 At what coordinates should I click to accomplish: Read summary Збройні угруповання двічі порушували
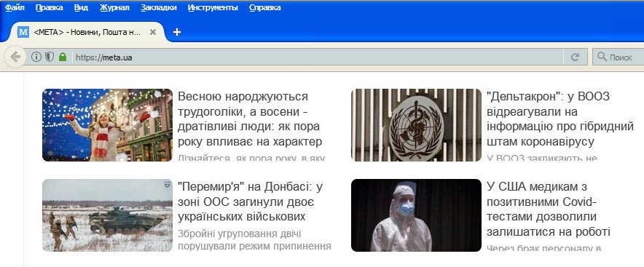[255, 240]
